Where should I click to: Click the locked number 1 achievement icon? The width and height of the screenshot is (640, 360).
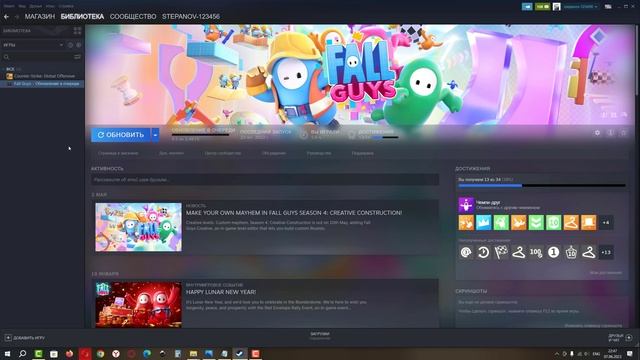[x=553, y=252]
